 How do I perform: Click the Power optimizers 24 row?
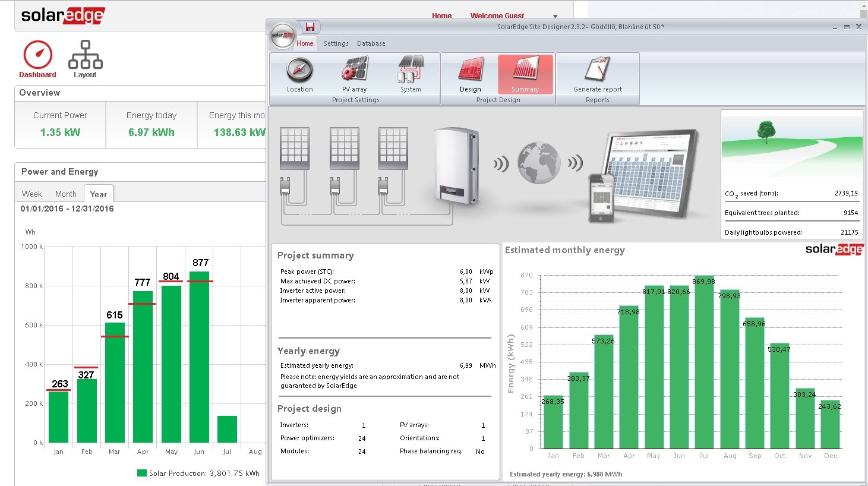tap(323, 438)
